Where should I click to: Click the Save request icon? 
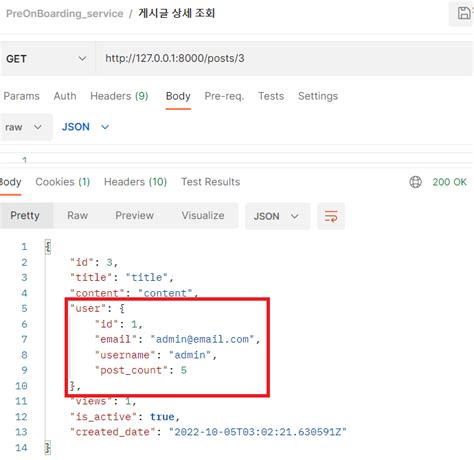pyautogui.click(x=464, y=13)
